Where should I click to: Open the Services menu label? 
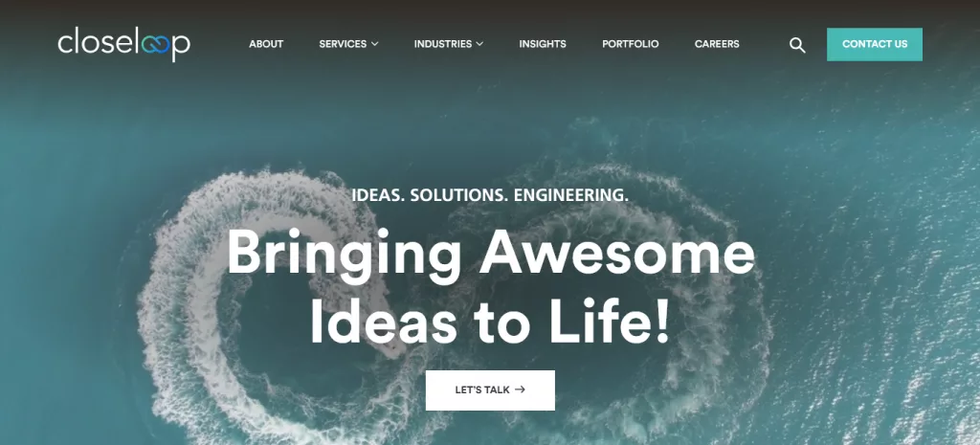[x=343, y=44]
